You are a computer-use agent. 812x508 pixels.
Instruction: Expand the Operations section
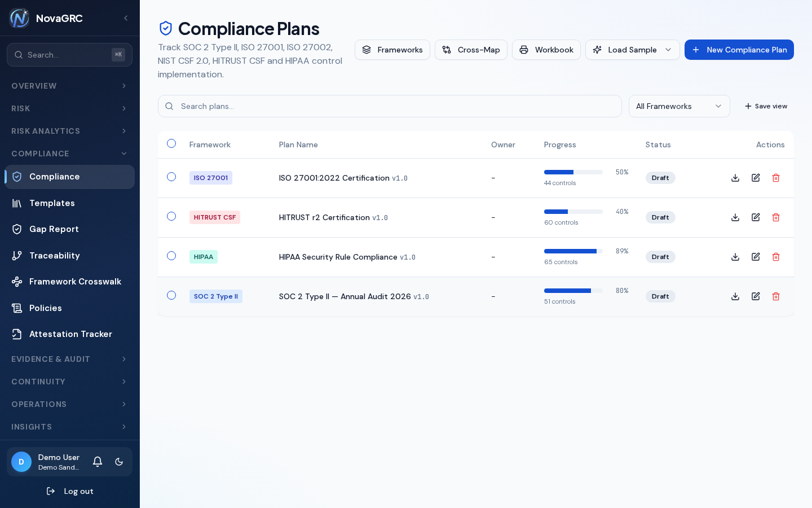point(69,404)
